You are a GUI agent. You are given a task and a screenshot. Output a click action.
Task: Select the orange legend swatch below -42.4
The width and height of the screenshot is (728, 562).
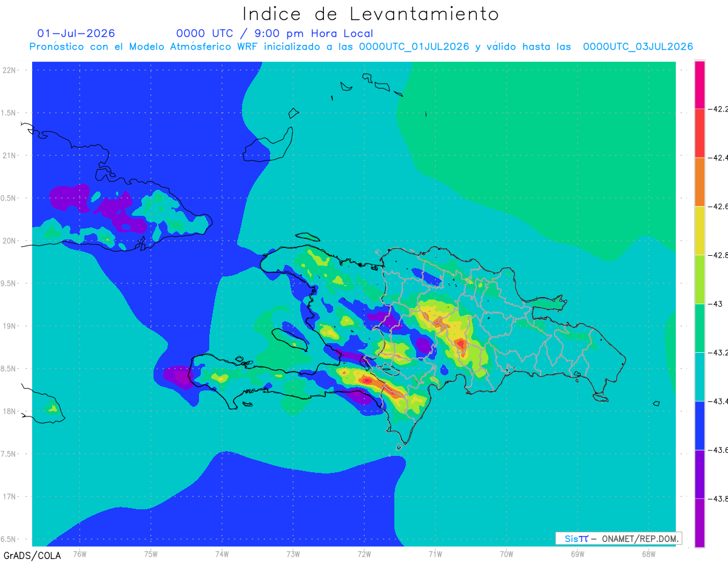(x=699, y=182)
